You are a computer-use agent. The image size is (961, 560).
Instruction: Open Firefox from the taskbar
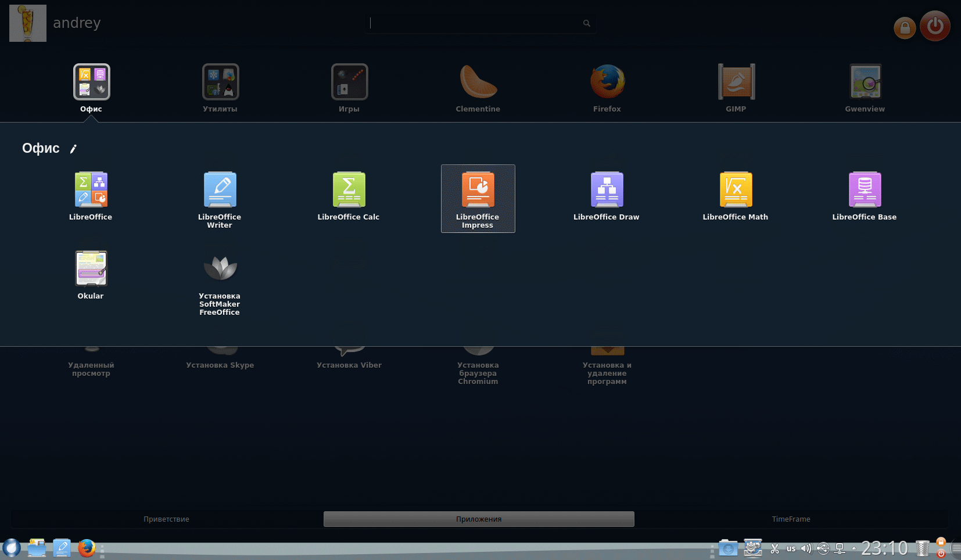pyautogui.click(x=87, y=548)
